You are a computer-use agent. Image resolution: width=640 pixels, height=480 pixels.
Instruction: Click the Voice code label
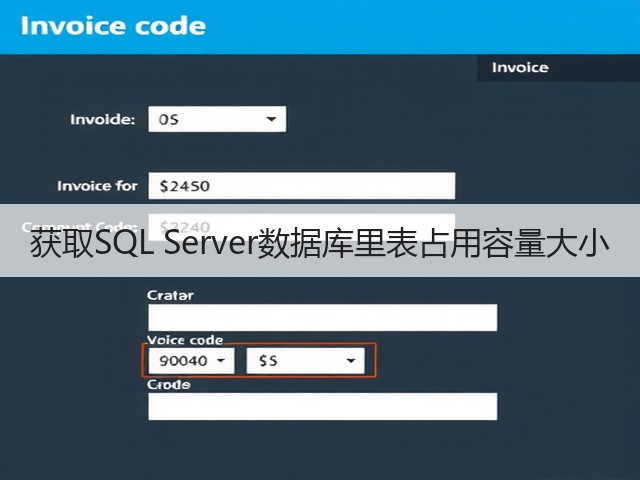pyautogui.click(x=185, y=340)
